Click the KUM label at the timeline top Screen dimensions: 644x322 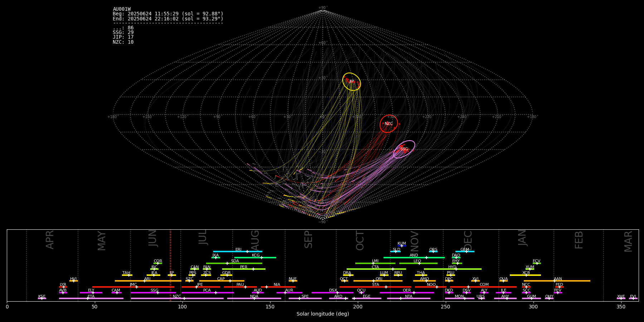pos(402,244)
